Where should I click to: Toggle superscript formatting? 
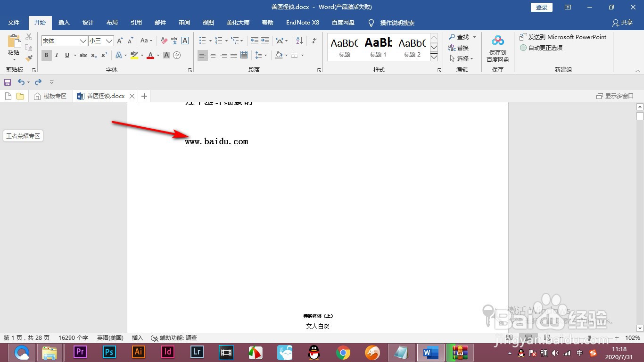[104, 55]
